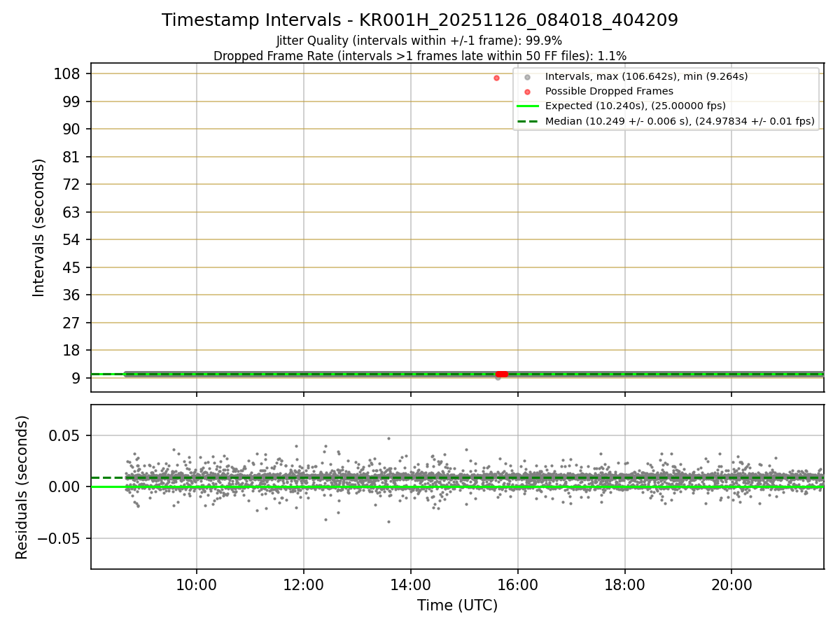
Task: Click the y-axis tick label '90'
Action: tap(71, 129)
